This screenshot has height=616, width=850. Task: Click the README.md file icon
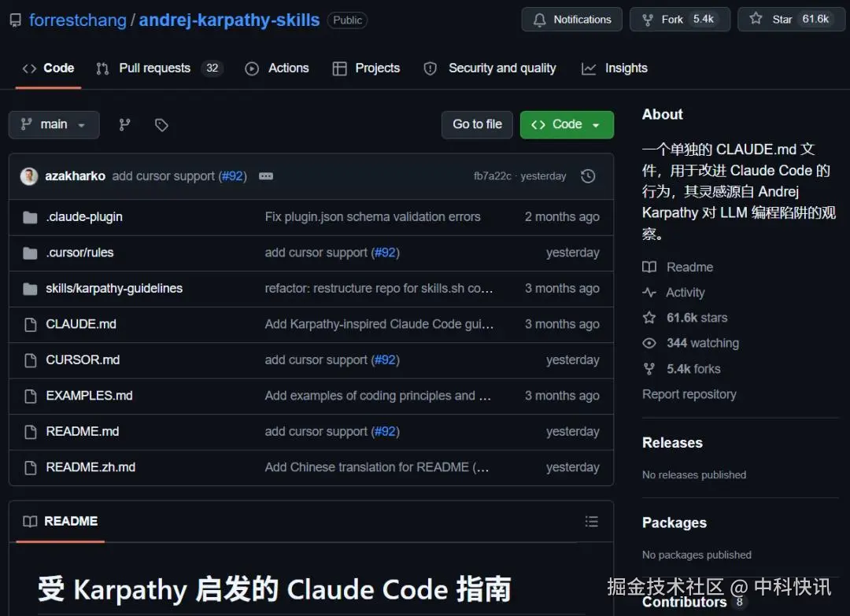pyautogui.click(x=31, y=432)
